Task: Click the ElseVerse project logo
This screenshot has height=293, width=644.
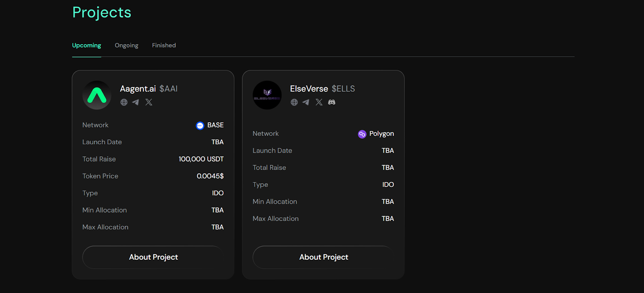Action: [267, 95]
